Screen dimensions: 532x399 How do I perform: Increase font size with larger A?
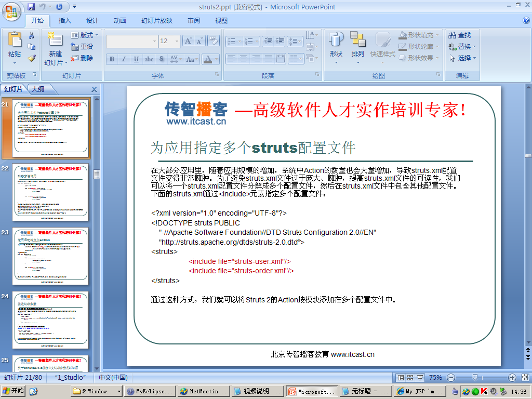click(x=188, y=41)
